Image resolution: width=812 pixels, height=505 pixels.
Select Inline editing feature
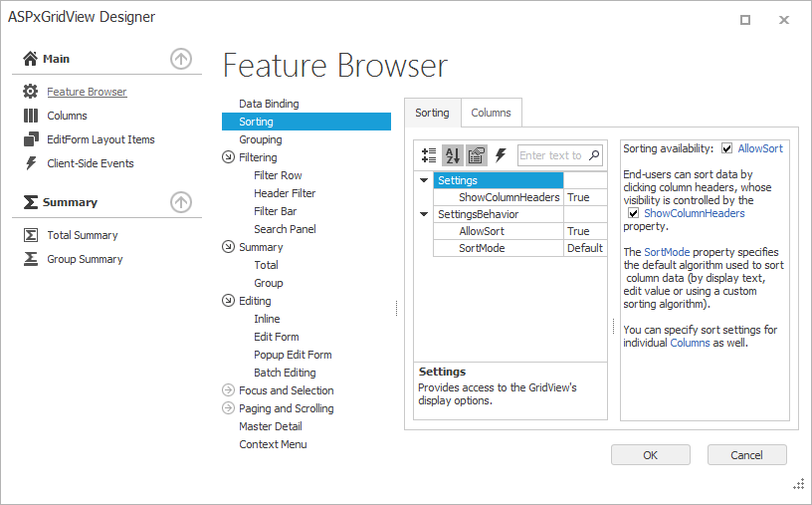click(x=267, y=319)
